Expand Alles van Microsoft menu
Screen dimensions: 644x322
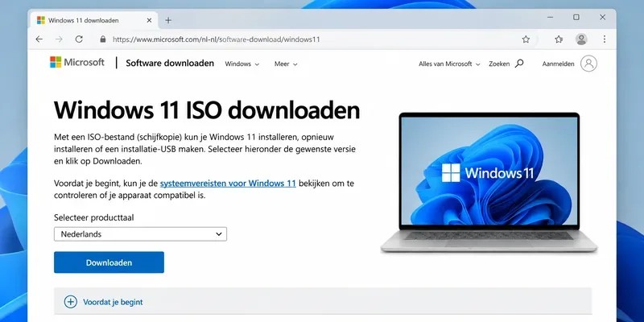point(449,64)
